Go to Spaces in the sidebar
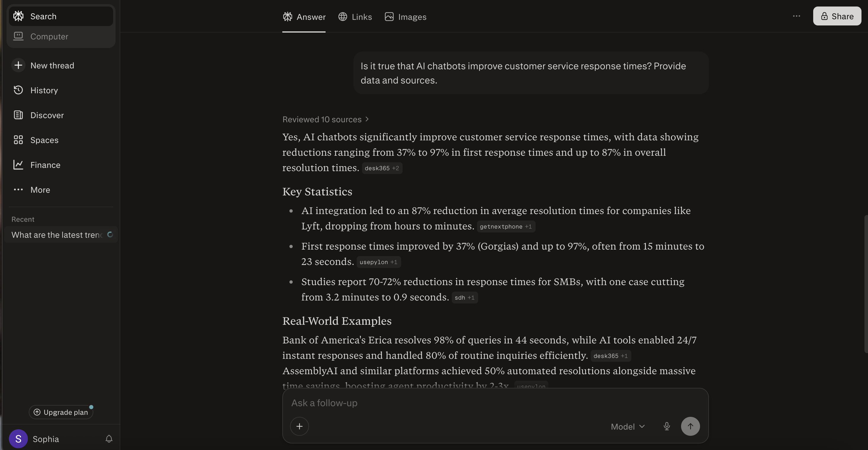 pyautogui.click(x=44, y=140)
